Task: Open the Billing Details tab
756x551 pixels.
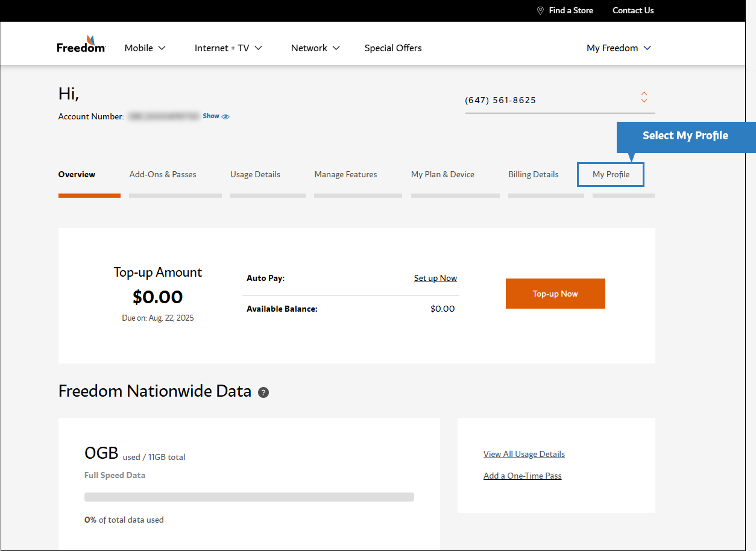Action: [x=533, y=174]
